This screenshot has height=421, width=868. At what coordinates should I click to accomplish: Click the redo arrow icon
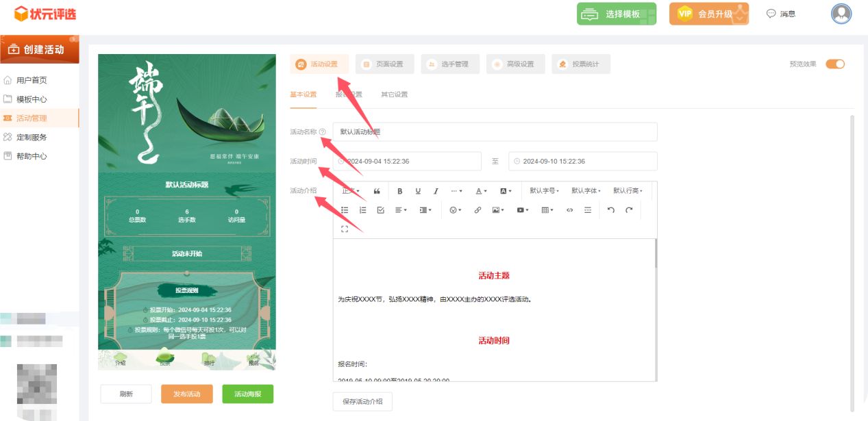(629, 210)
